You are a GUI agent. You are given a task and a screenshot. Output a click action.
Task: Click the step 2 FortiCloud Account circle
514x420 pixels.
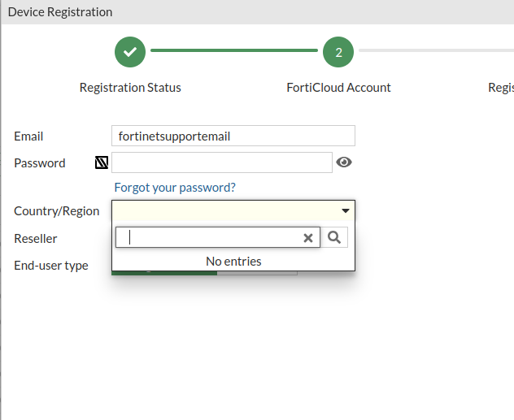338,52
